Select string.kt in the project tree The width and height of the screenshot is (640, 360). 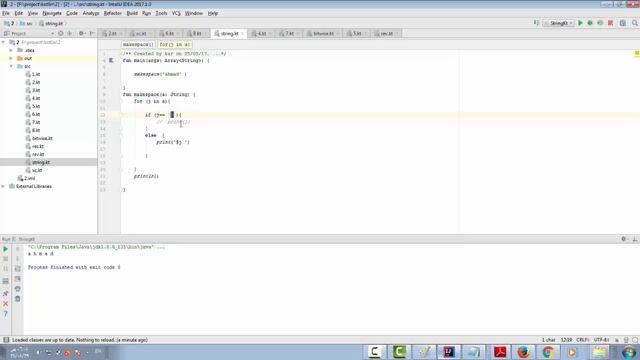coord(41,162)
